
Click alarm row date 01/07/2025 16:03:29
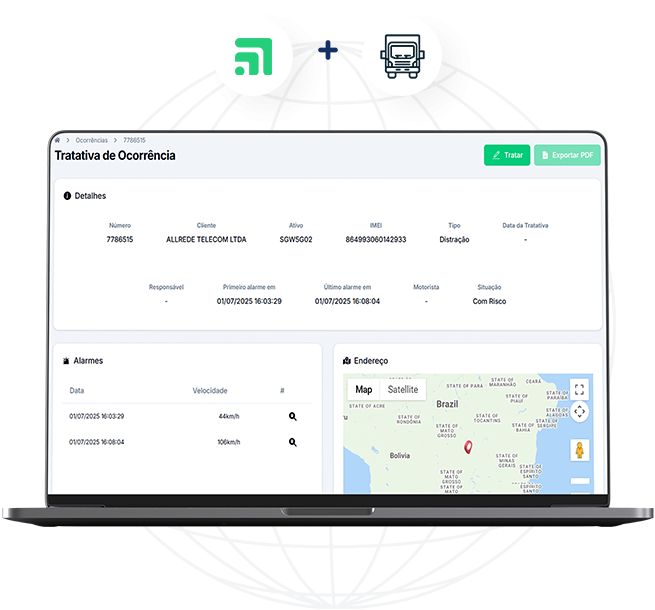coord(96,416)
